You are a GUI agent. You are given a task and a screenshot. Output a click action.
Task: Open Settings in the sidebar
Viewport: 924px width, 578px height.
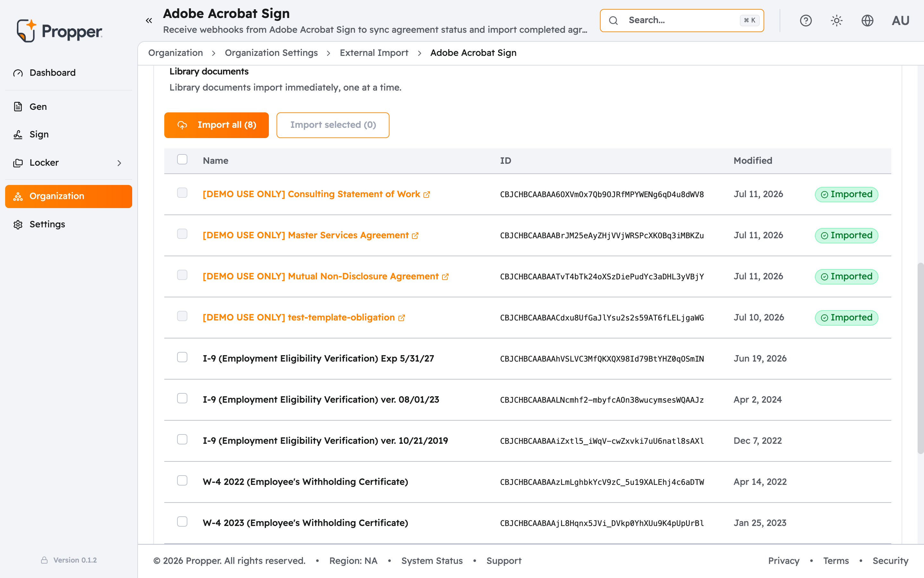pyautogui.click(x=69, y=224)
